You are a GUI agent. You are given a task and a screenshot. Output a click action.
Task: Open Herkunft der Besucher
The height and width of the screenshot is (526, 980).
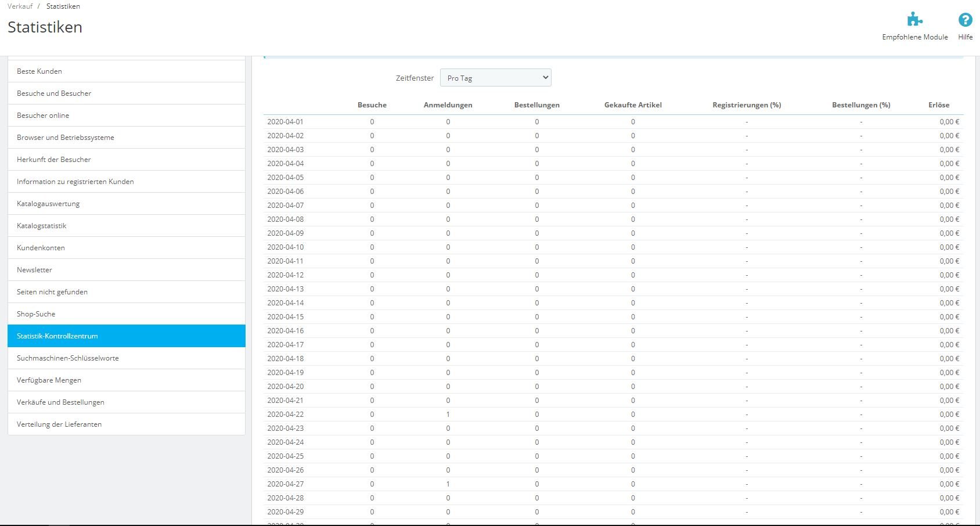click(127, 160)
